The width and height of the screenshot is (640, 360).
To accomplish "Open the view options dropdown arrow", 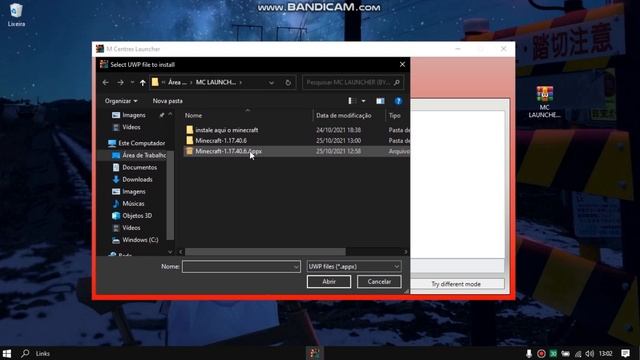I will [x=363, y=101].
